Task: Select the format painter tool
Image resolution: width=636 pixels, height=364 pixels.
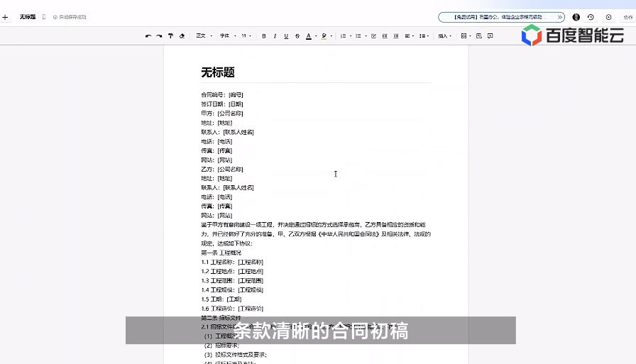Action: pyautogui.click(x=171, y=36)
